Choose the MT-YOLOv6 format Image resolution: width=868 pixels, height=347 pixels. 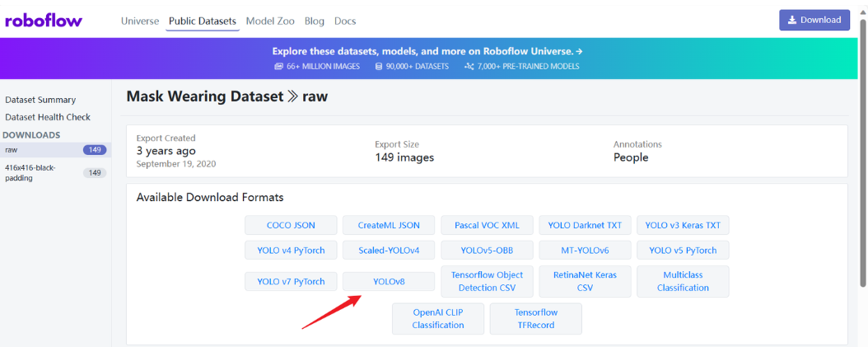click(x=586, y=250)
